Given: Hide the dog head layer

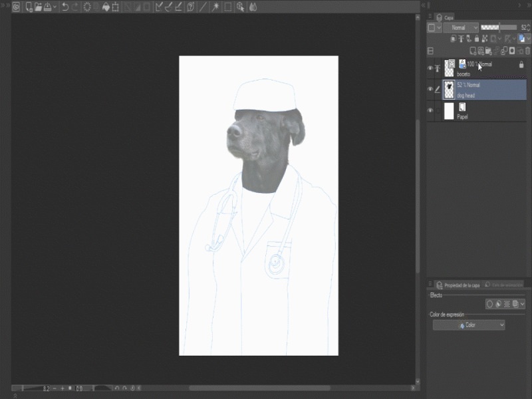Looking at the screenshot, I should tap(430, 89).
